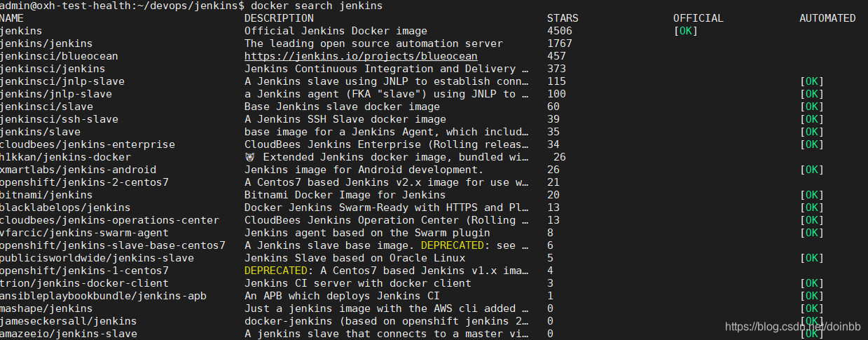The height and width of the screenshot is (340, 868).
Task: Click the NAME column header
Action: click(x=12, y=18)
